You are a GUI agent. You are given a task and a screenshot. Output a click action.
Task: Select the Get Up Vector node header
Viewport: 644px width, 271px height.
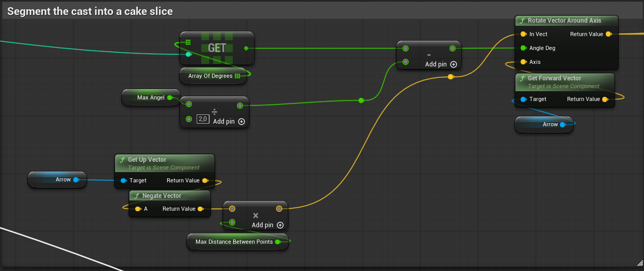pyautogui.click(x=147, y=160)
